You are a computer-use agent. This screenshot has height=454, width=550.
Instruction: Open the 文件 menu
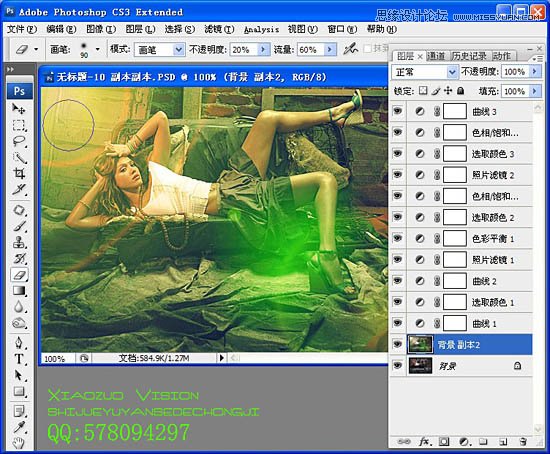tap(22, 29)
